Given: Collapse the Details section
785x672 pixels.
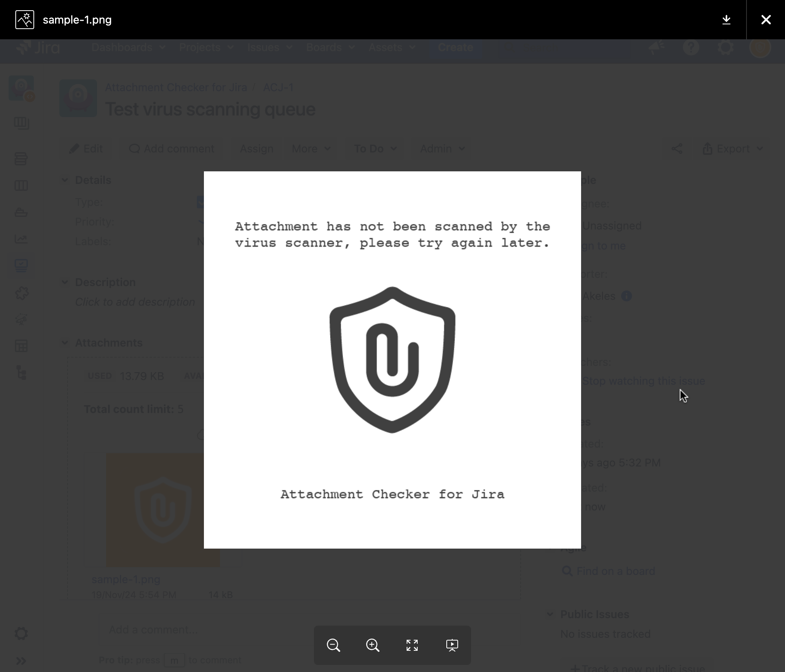Looking at the screenshot, I should pyautogui.click(x=65, y=180).
